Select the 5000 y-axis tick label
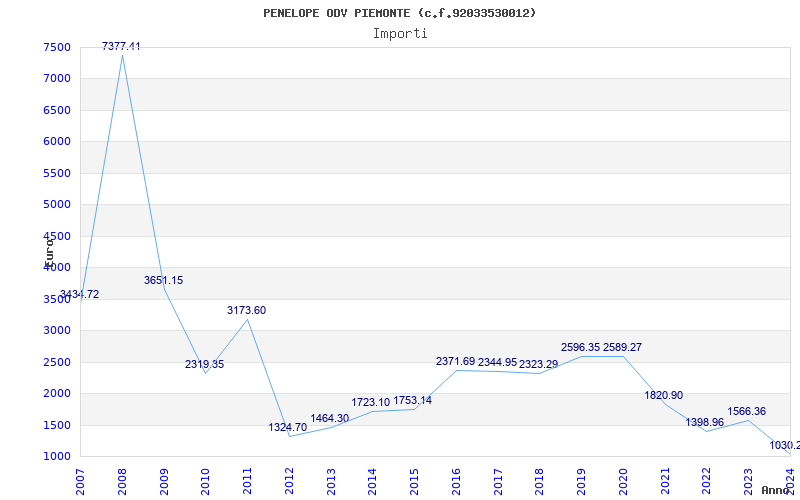This screenshot has width=800, height=500. click(57, 205)
